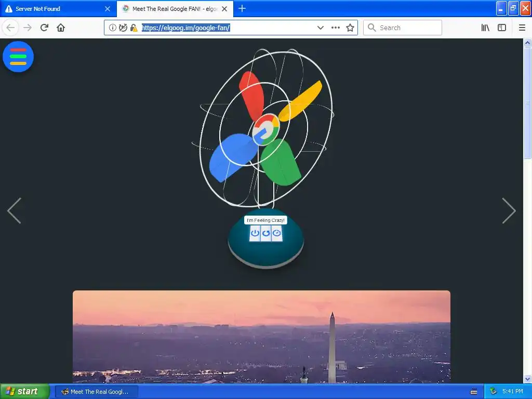Click the scrollbar up arrow
This screenshot has width=532, height=399.
pyautogui.click(x=528, y=43)
